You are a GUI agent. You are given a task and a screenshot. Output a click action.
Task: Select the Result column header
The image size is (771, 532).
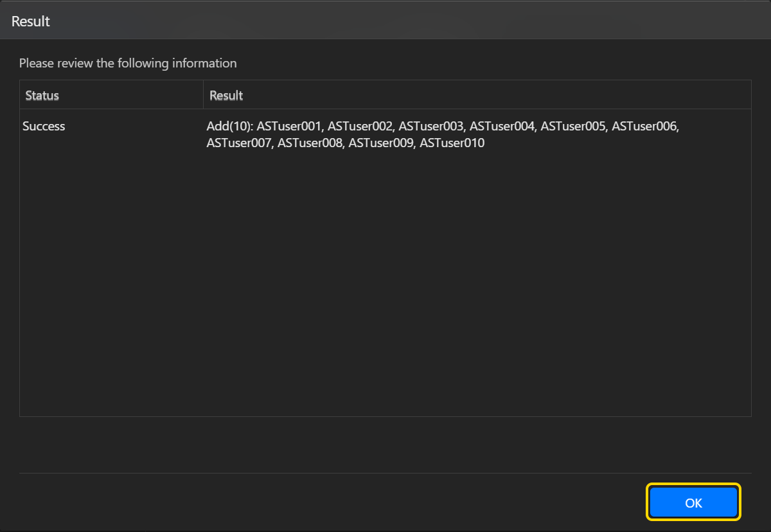477,95
